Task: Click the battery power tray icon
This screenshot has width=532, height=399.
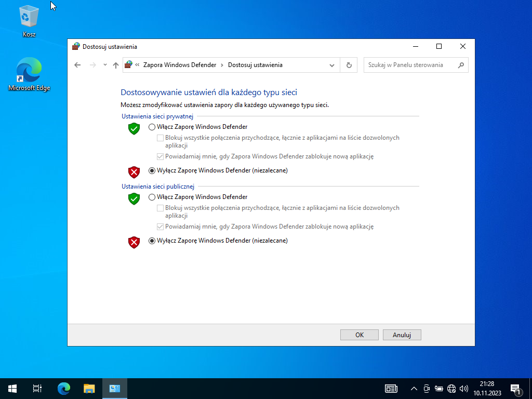Action: (x=438, y=389)
